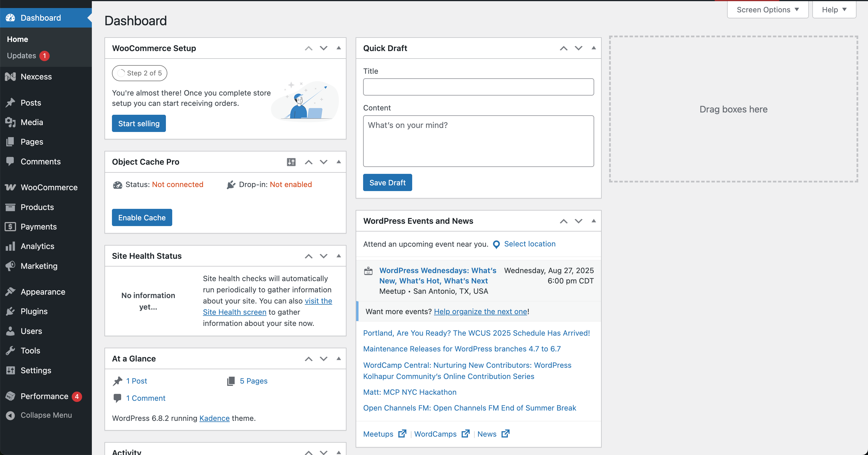This screenshot has height=455, width=868.
Task: Click the Payments dollar icon in sidebar
Action: [x=10, y=227]
